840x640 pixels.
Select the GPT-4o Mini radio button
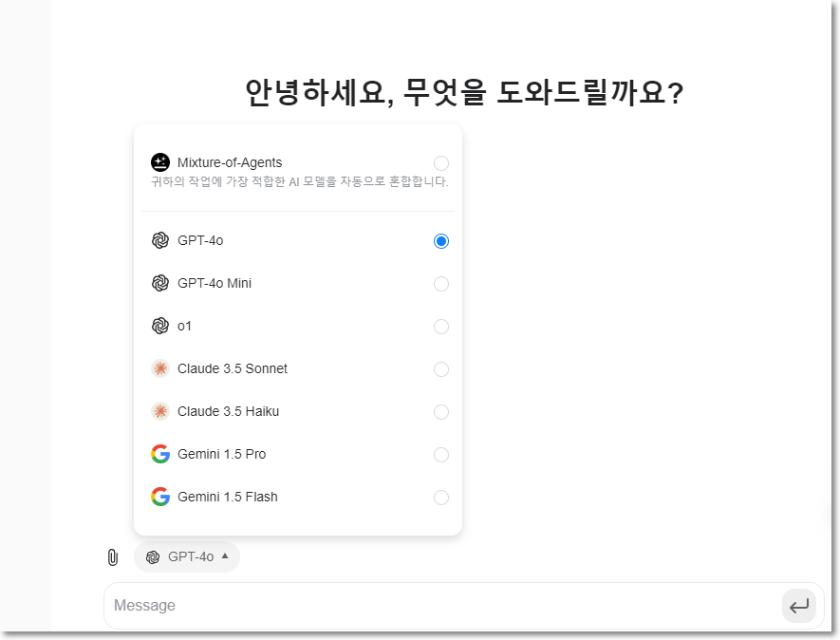point(441,284)
